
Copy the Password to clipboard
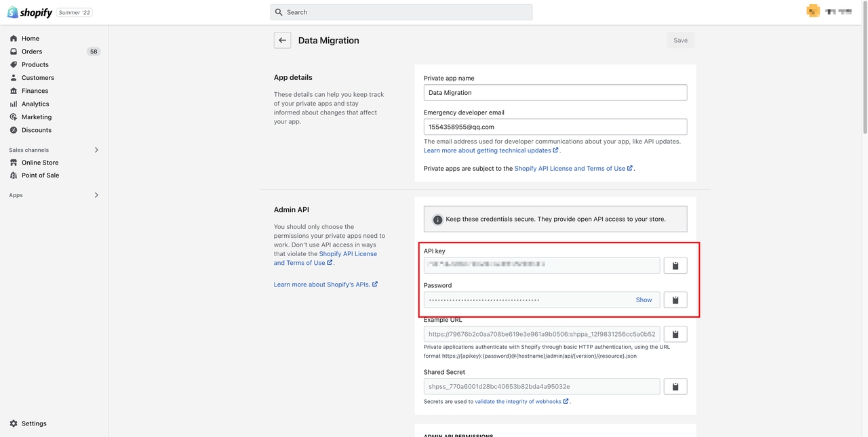(675, 299)
